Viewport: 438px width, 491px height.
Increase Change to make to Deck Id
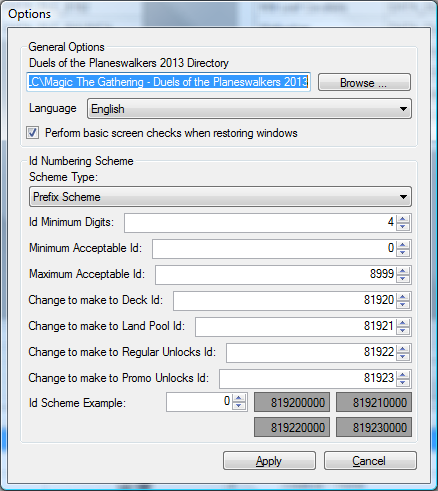pos(403,297)
